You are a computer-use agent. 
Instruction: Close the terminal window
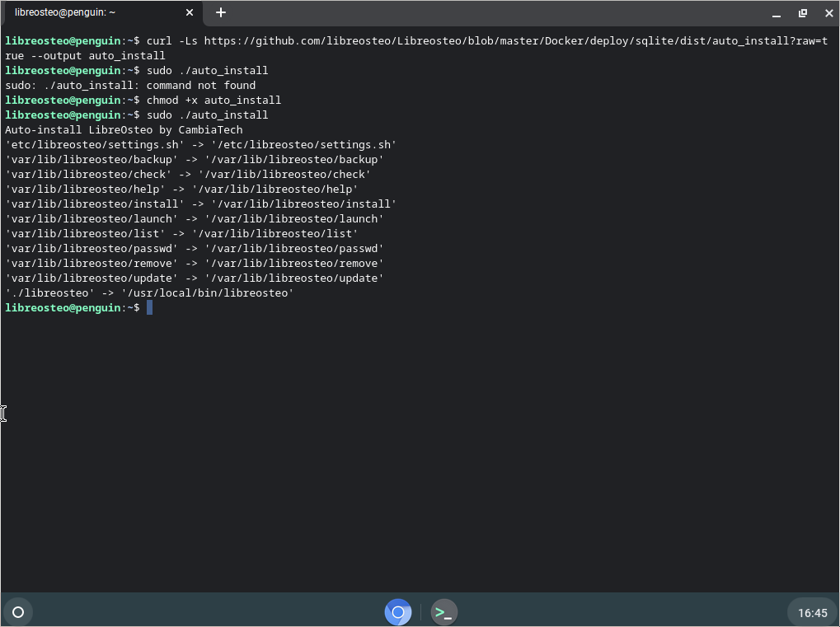[x=828, y=13]
